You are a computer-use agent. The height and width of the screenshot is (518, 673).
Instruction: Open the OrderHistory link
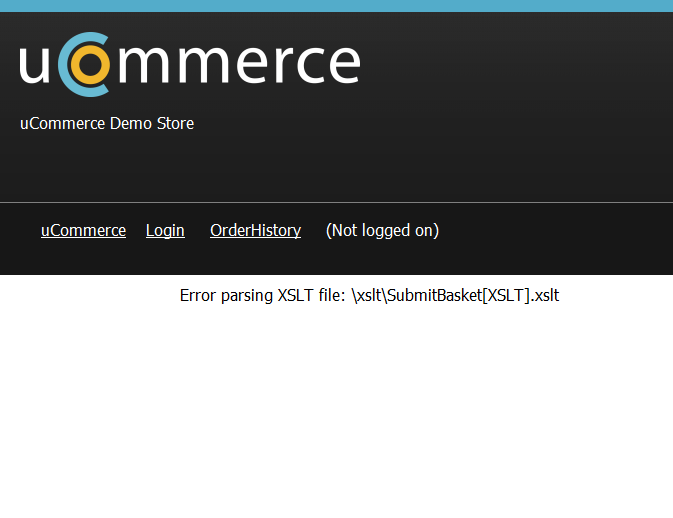click(x=255, y=230)
